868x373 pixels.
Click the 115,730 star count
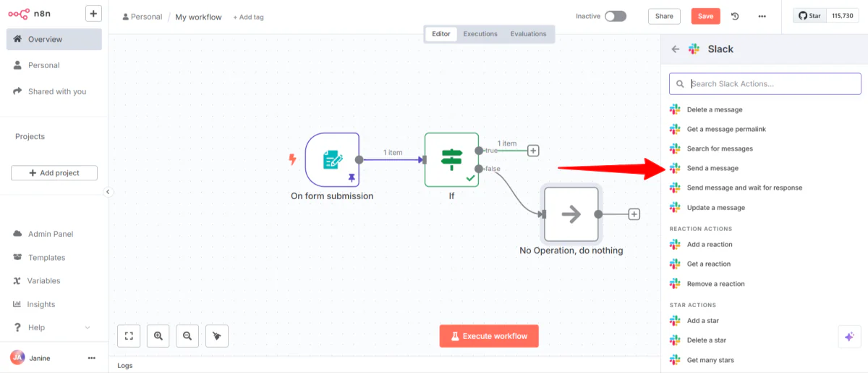pyautogui.click(x=843, y=15)
